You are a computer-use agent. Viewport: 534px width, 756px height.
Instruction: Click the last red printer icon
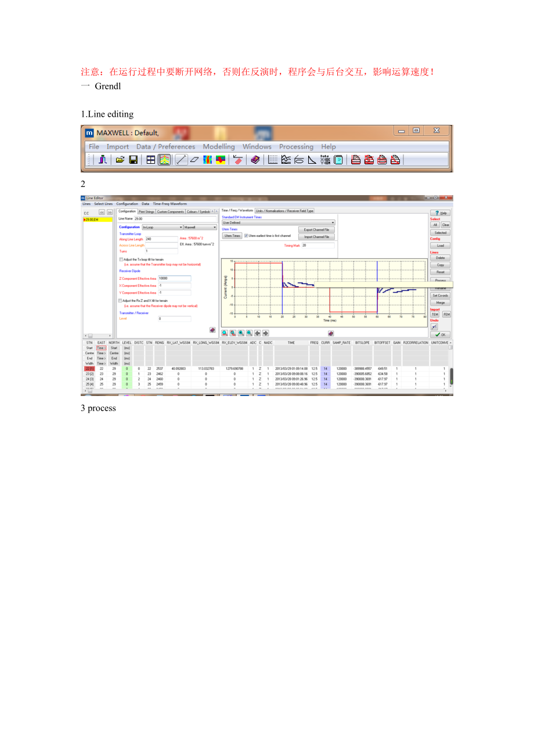coord(395,160)
